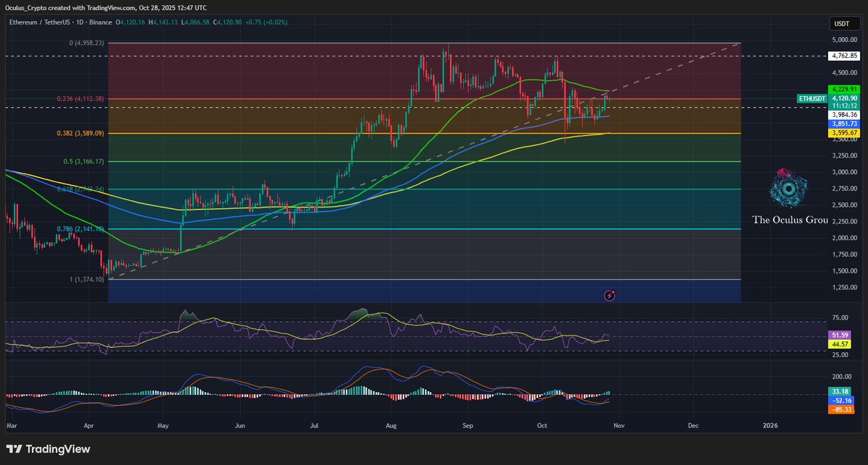Viewport: 868px width, 465px height.
Task: Click the Oct label on time axis
Action: 542,427
